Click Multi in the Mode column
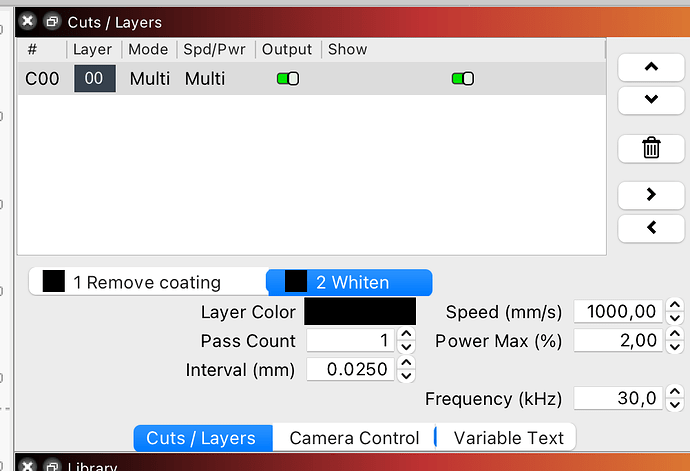Screen dimensions: 690x471 point(150,79)
